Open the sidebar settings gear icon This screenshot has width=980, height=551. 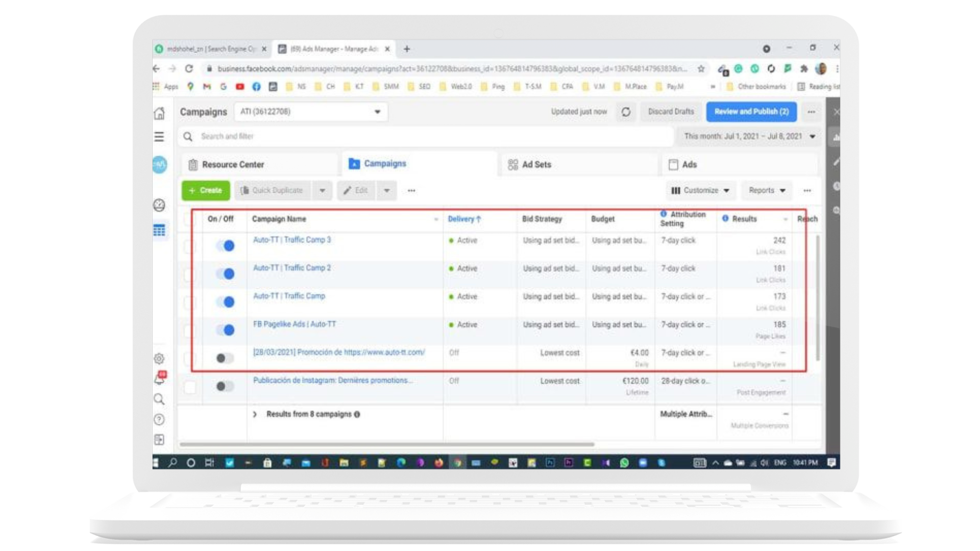(x=159, y=359)
